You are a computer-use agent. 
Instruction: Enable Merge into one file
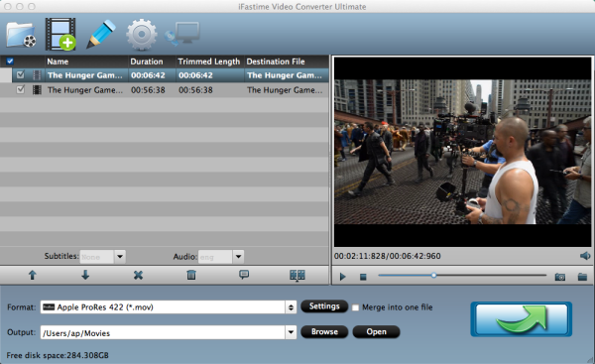(x=355, y=307)
